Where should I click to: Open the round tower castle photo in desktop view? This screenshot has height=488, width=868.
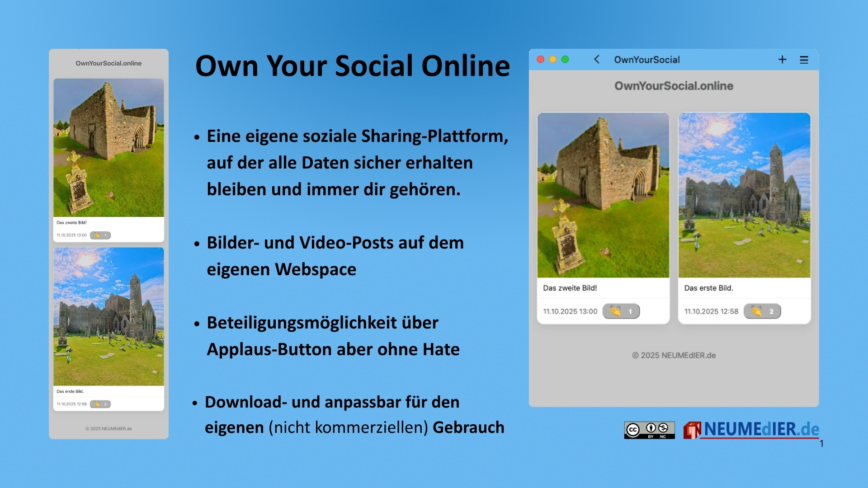coord(744,195)
